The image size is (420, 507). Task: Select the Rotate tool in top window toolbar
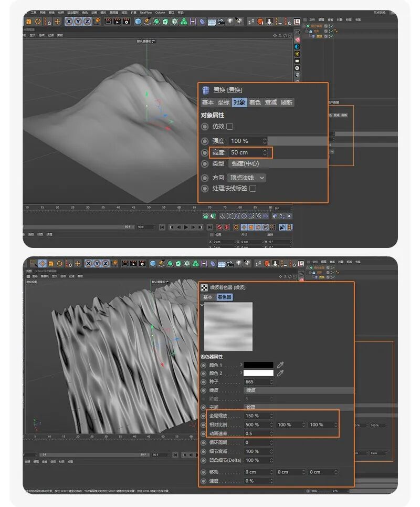pyautogui.click(x=38, y=22)
